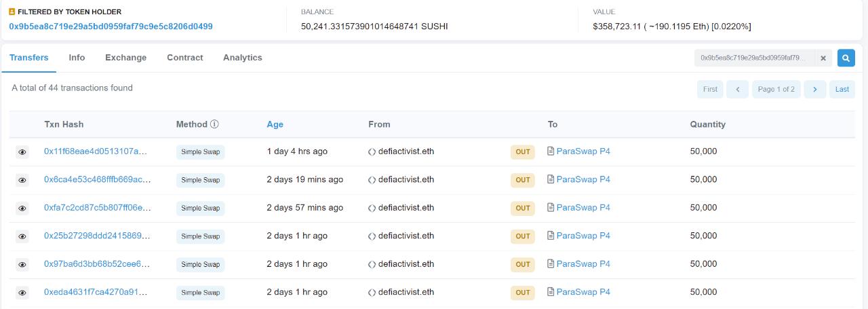
Task: Sort transfers by the Age column header
Action: pos(275,124)
